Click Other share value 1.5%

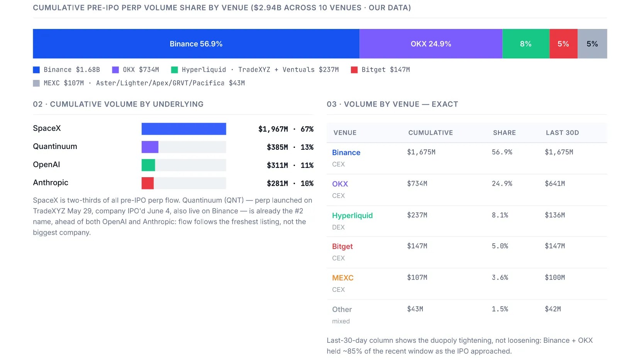(500, 309)
